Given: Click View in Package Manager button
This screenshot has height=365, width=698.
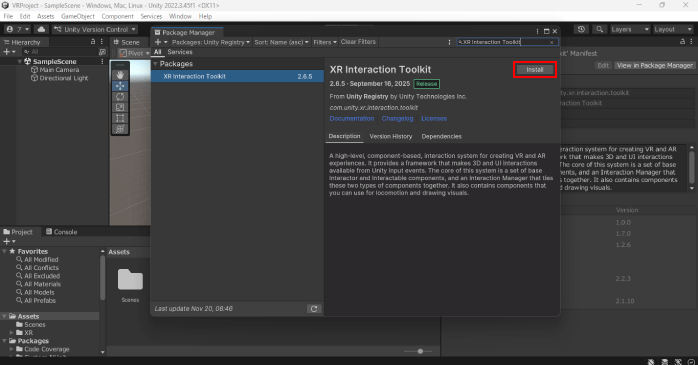Looking at the screenshot, I should coord(654,65).
